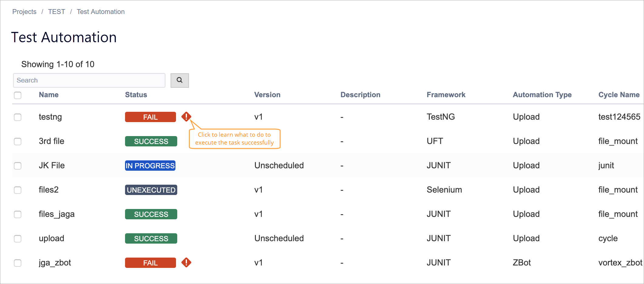Image resolution: width=644 pixels, height=284 pixels.
Task: Click the UNEXECUTED badge for files2
Action: click(151, 190)
